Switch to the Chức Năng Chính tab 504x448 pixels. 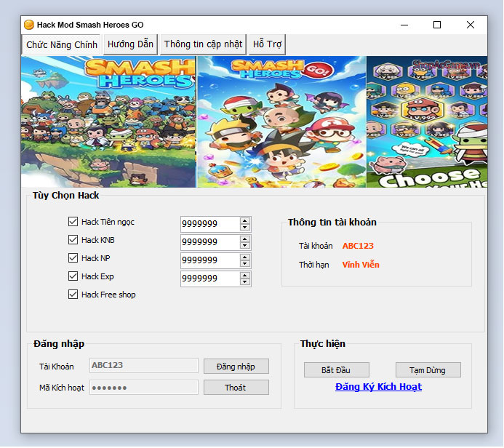pos(61,44)
